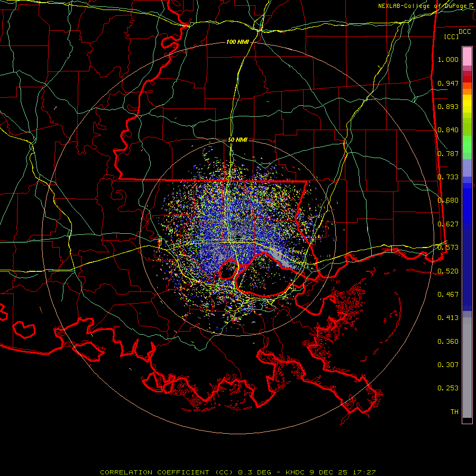Click the 0.627 scale value
476x476 pixels.
[x=448, y=224]
